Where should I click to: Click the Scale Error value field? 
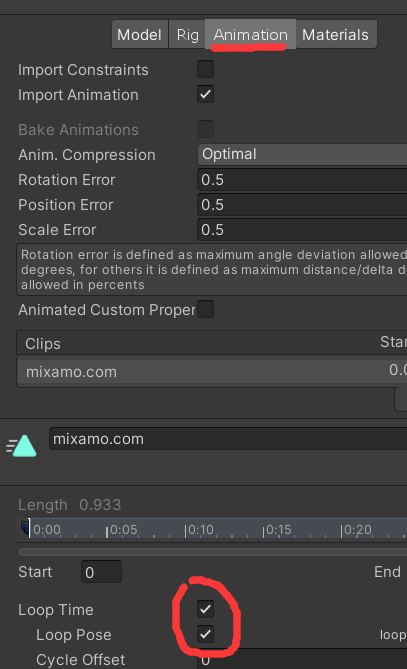302,230
